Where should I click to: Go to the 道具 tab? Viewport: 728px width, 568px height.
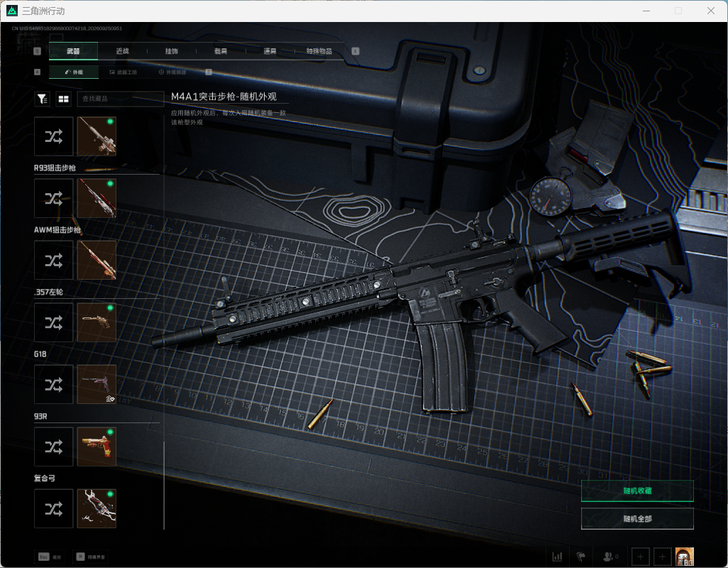[270, 51]
